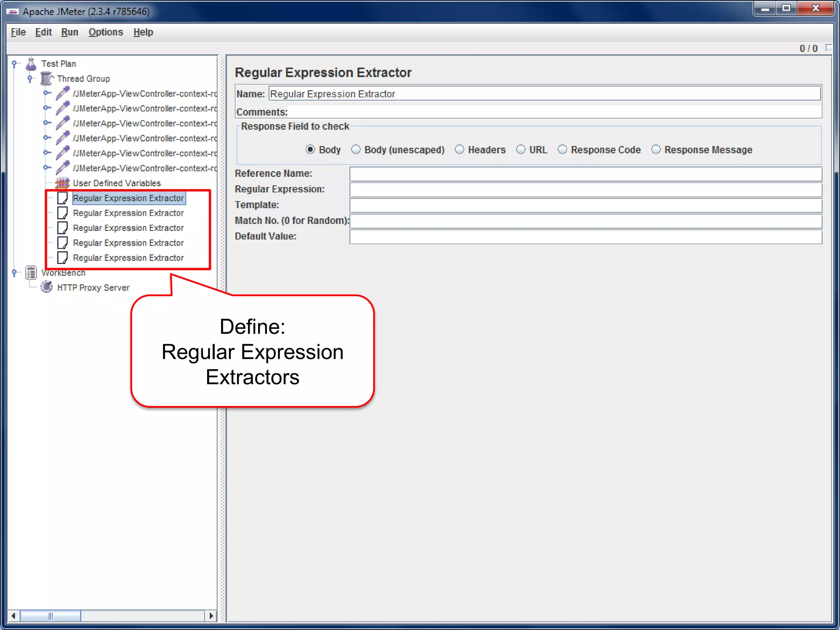This screenshot has height=630, width=840.
Task: Click the third HTTP sampler pipette icon
Action: pos(63,123)
